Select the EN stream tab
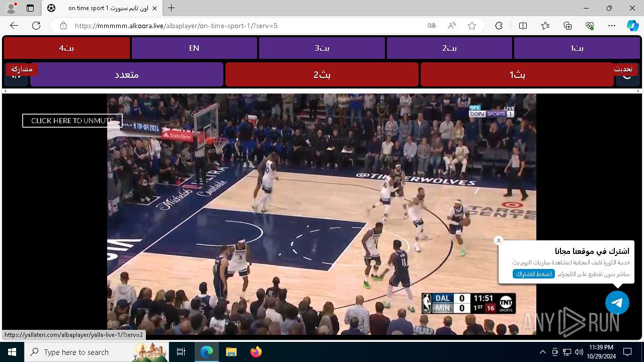This screenshot has width=644, height=362. point(194,48)
